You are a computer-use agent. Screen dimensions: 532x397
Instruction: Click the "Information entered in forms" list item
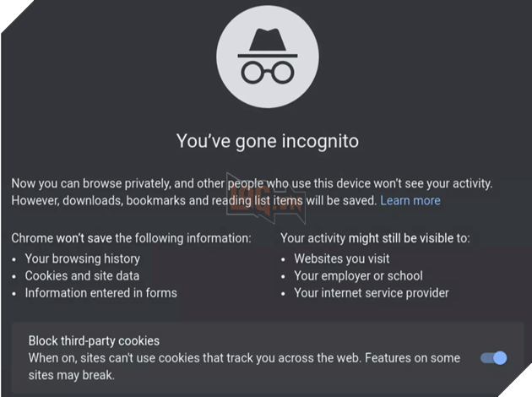pos(100,293)
